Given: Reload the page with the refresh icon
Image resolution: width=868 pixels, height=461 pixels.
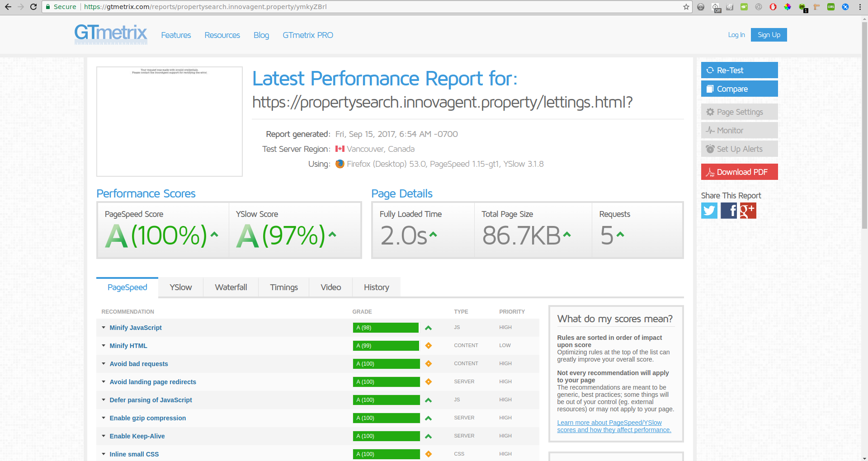Looking at the screenshot, I should [33, 7].
